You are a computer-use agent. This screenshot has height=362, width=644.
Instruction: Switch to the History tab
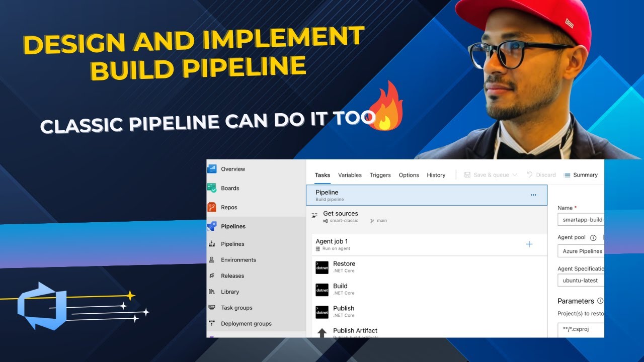(436, 175)
